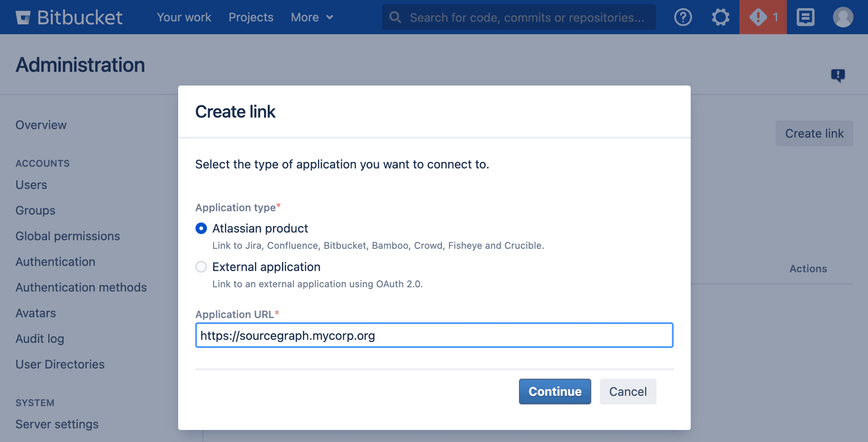Click the Bitbucket wordmark text
Screen dimensions: 868x442
coord(80,17)
